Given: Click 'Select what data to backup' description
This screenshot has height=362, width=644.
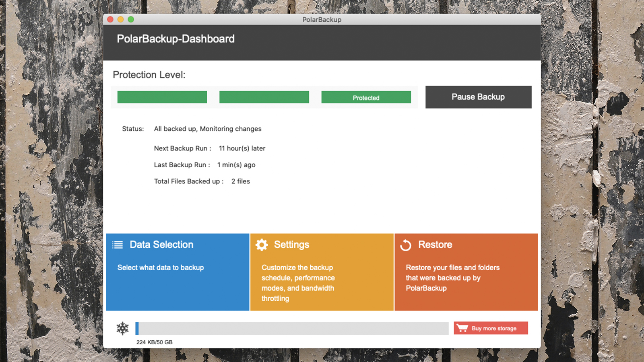Looking at the screenshot, I should (x=161, y=267).
